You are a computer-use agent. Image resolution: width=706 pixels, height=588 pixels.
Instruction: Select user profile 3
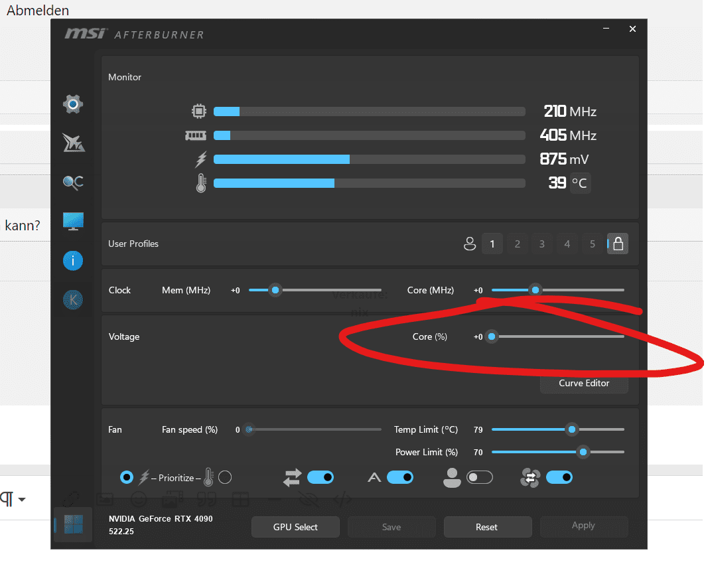(x=542, y=244)
